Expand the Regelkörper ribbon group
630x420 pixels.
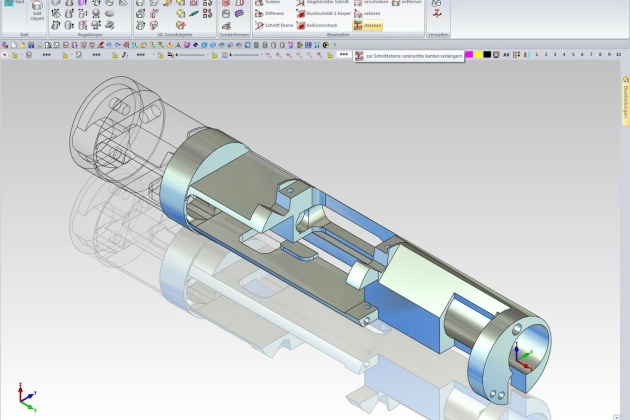tap(91, 34)
